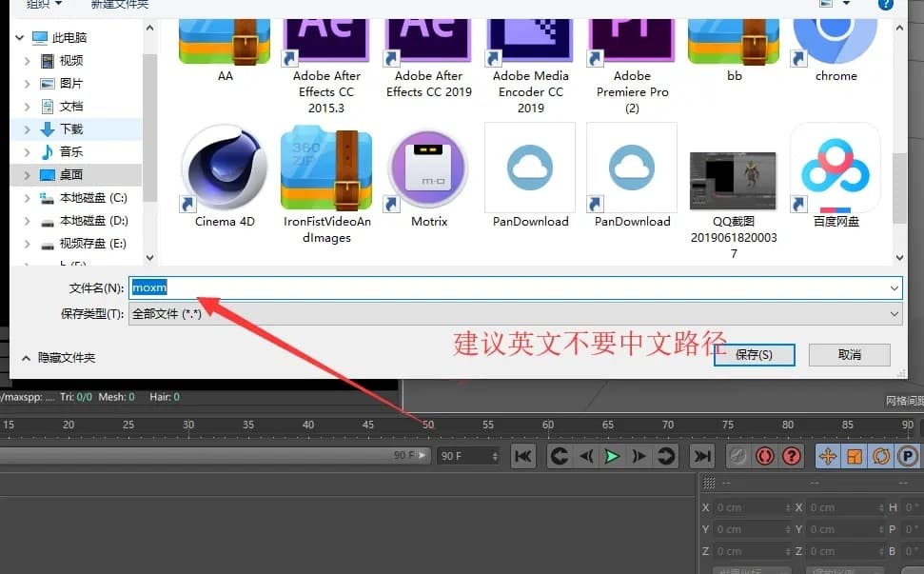Select Adobe After Effects CC 2019 shortcut
This screenshot has height=574, width=924.
pyautogui.click(x=428, y=58)
